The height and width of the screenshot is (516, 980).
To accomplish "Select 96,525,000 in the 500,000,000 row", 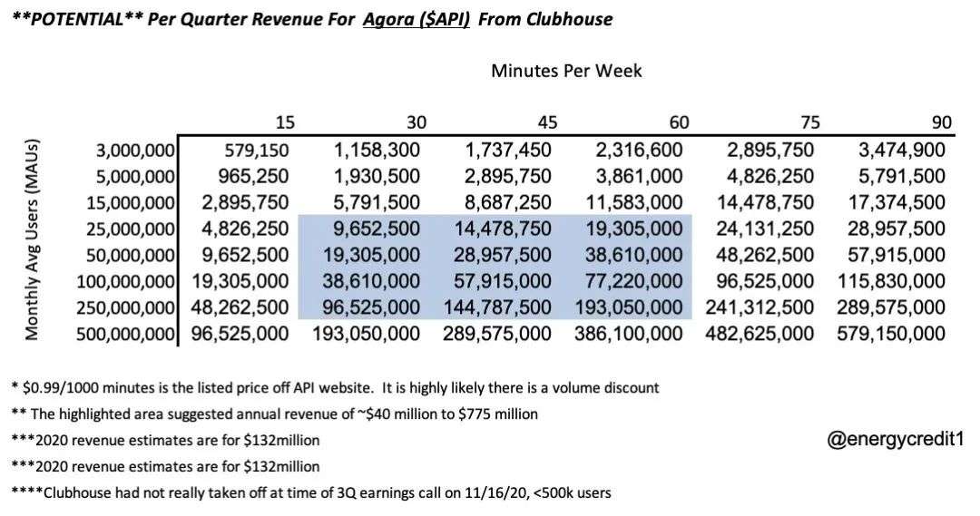I will tap(240, 335).
